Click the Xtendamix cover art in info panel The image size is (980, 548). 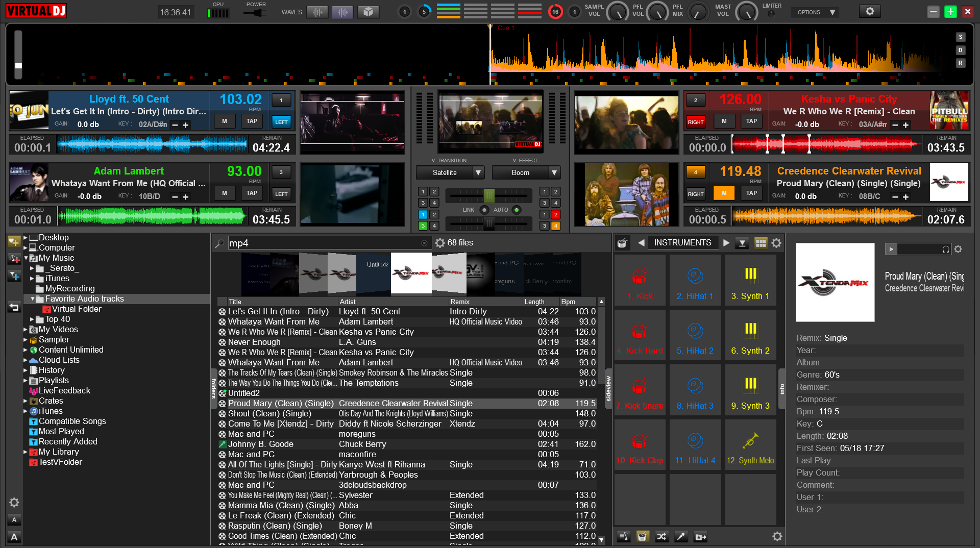point(835,282)
